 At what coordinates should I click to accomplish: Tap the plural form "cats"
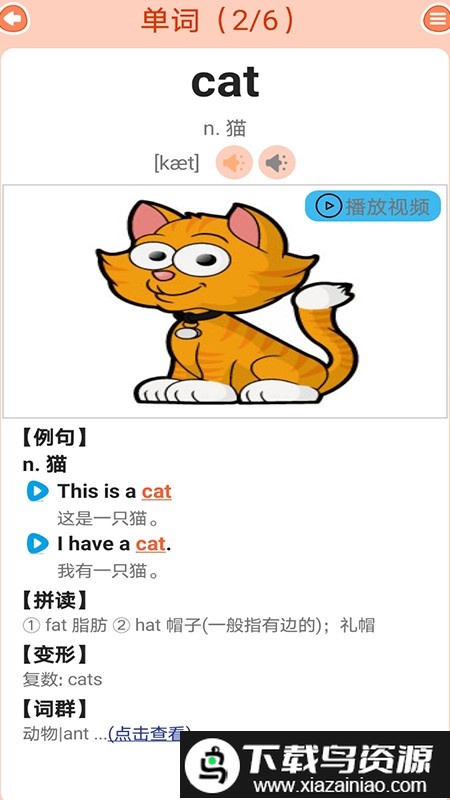(85, 680)
